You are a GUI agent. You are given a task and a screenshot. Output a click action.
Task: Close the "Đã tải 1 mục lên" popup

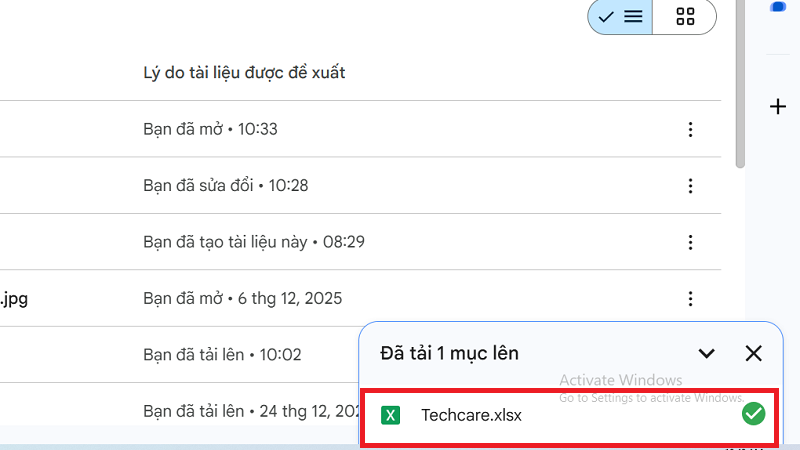754,353
